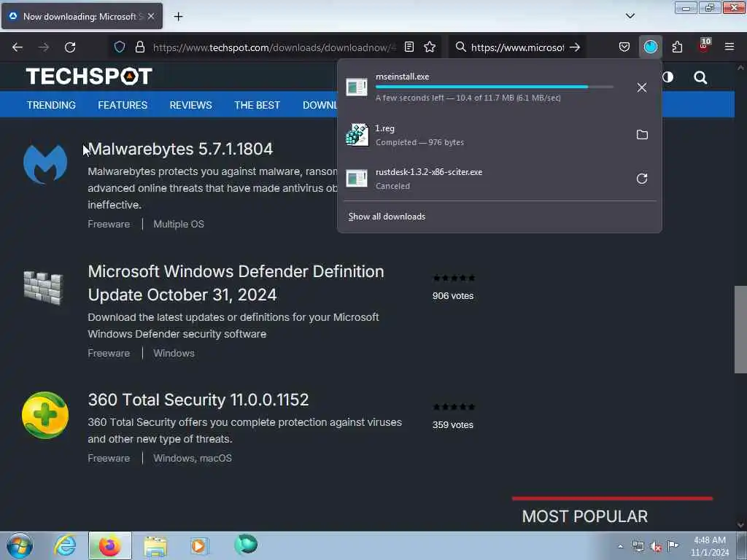747x560 pixels.
Task: Retry the rustdesk-1.3.2-x86-sciter.exe download
Action: [642, 179]
